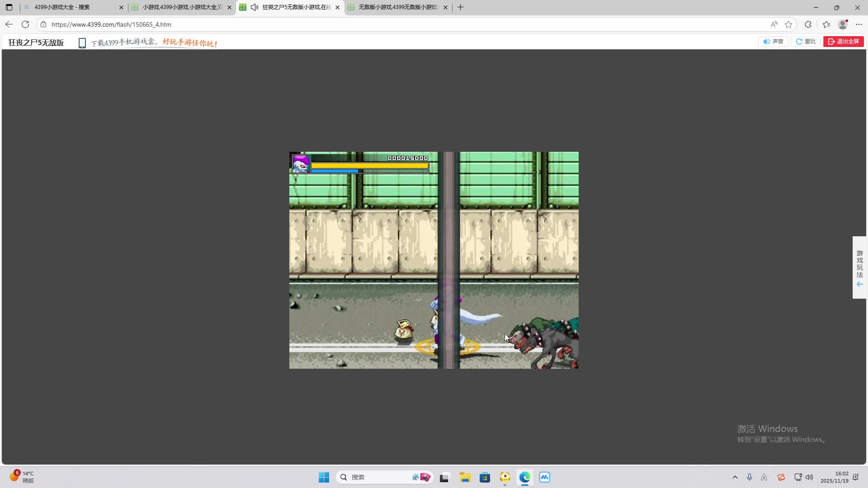Add page to favorites star icon
The image size is (868, 488).
788,24
